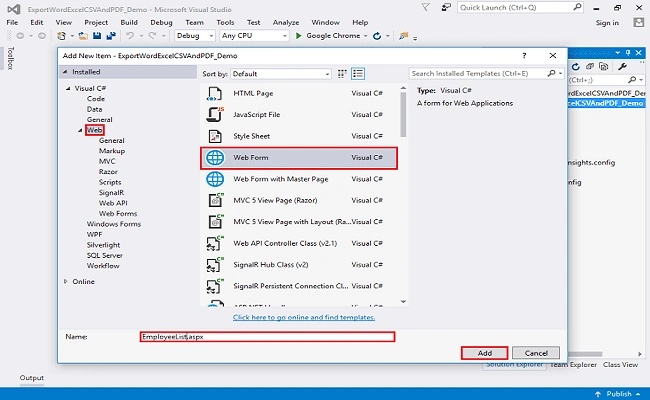Click Sign in
This screenshot has height=400, width=650.
(607, 23)
